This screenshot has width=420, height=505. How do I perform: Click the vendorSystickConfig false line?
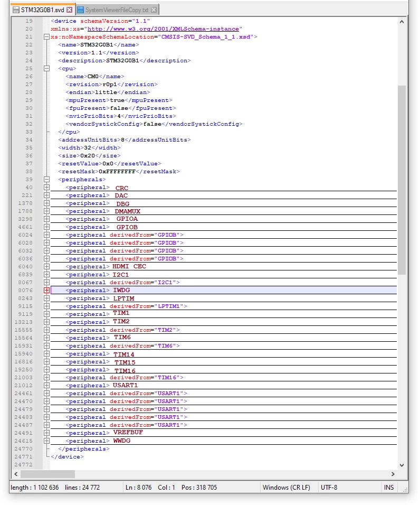tap(154, 124)
